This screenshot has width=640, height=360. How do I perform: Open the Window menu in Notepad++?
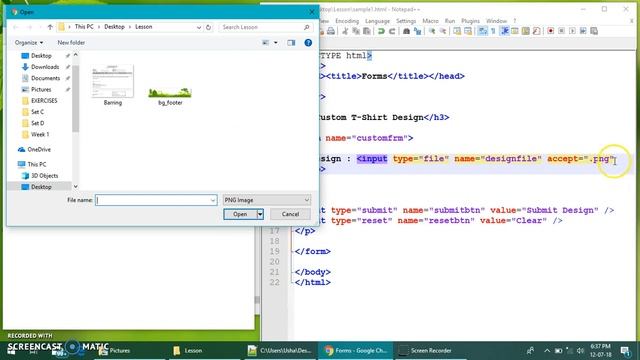(496, 21)
